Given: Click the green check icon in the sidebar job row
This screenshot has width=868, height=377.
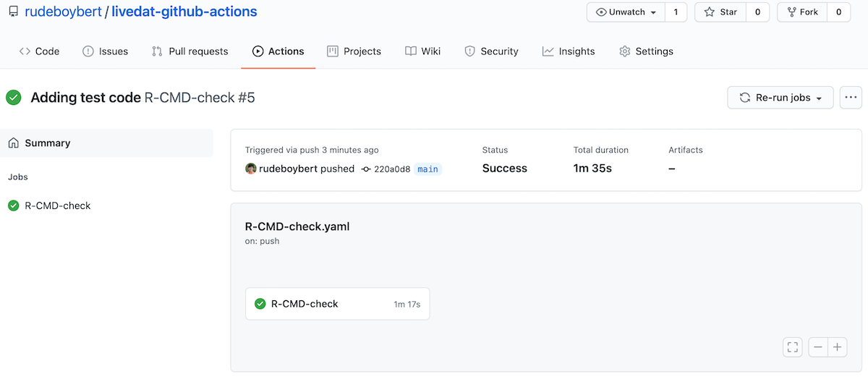Looking at the screenshot, I should [13, 206].
